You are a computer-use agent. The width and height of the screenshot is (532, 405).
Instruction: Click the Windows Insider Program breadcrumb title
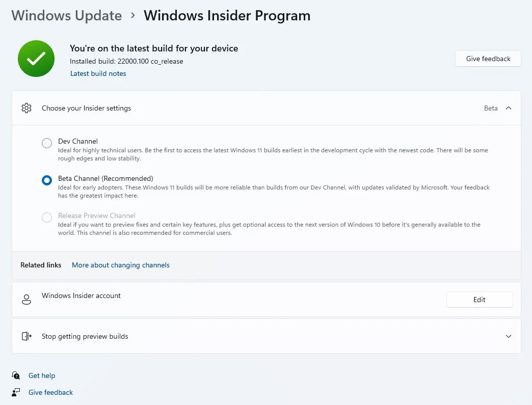tap(227, 16)
